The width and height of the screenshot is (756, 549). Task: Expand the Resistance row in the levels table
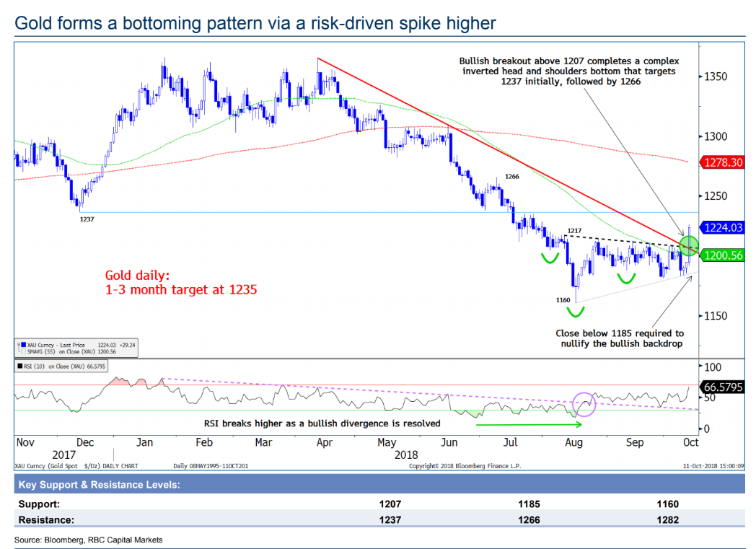tap(47, 519)
